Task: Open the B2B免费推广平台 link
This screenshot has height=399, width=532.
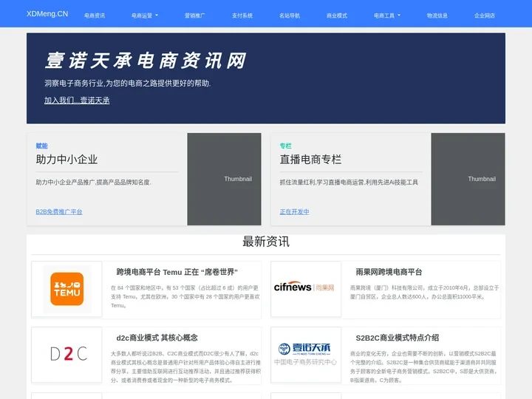Action: coord(59,212)
